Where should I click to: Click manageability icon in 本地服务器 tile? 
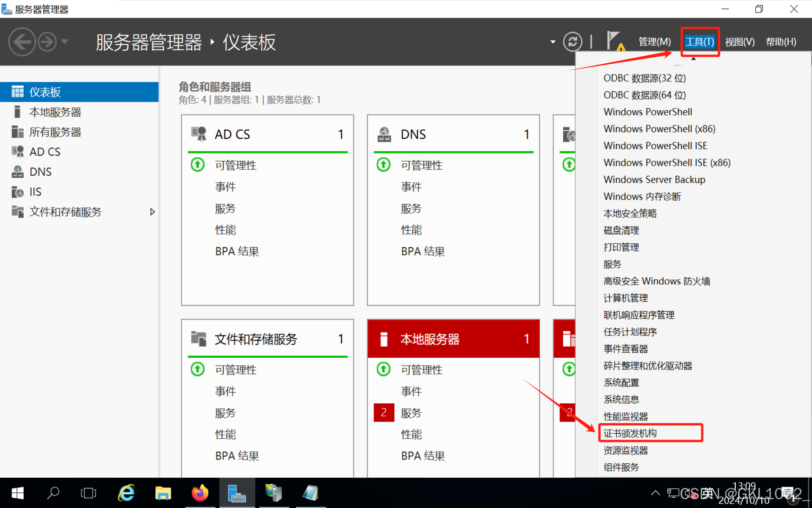pyautogui.click(x=384, y=369)
